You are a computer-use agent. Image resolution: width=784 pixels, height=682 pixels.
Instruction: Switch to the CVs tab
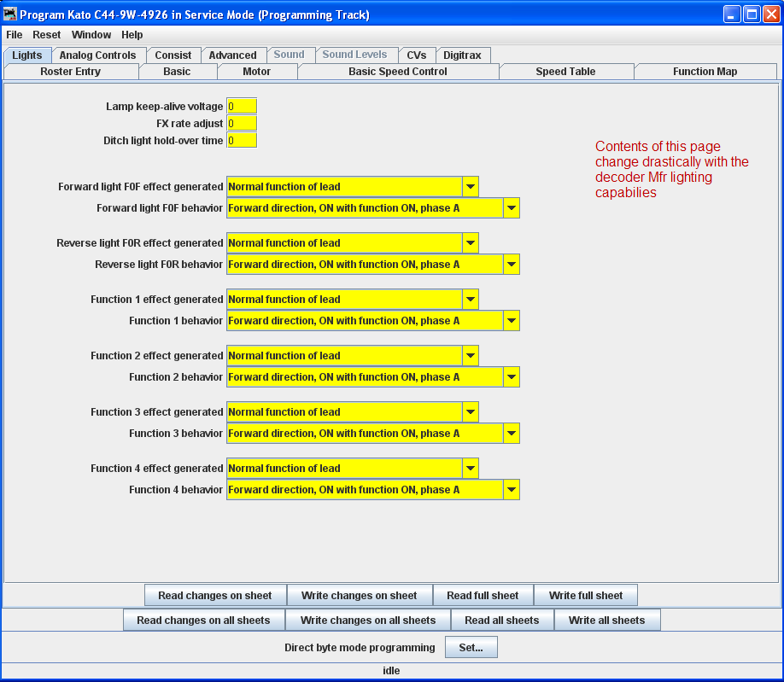click(416, 55)
